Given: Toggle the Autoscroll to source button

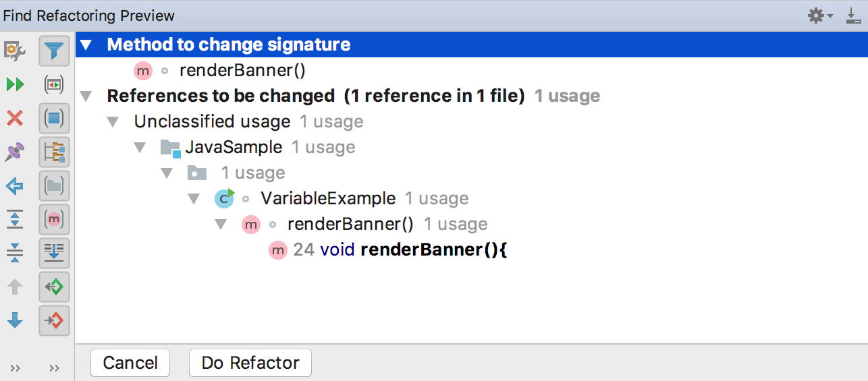Looking at the screenshot, I should (x=54, y=252).
